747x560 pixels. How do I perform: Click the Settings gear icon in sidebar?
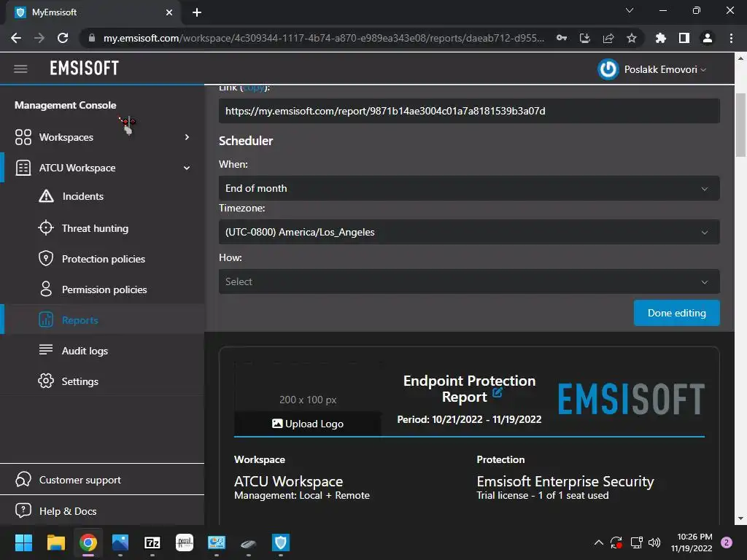coord(46,381)
